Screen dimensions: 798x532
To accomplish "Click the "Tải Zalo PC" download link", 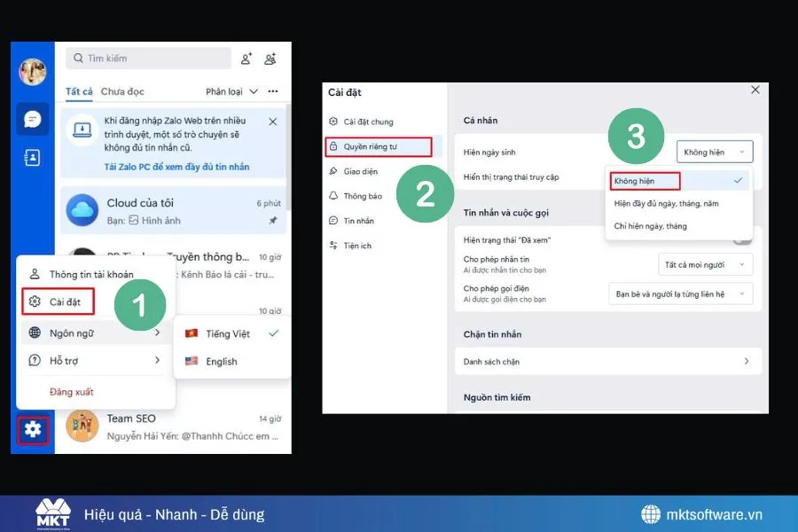I will (x=176, y=167).
